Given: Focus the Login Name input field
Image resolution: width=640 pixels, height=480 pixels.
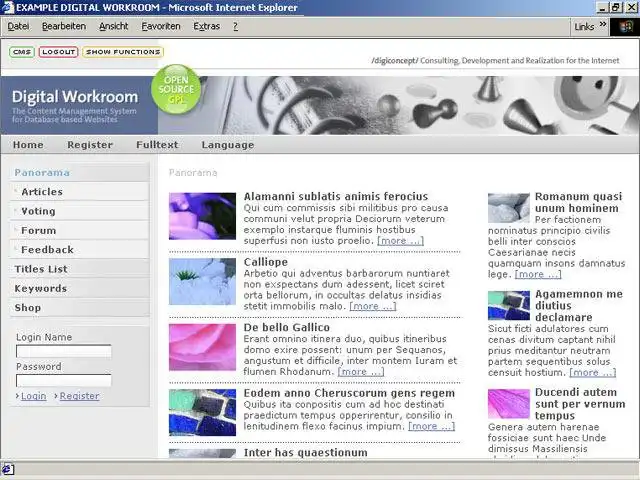Looking at the screenshot, I should click(x=64, y=351).
